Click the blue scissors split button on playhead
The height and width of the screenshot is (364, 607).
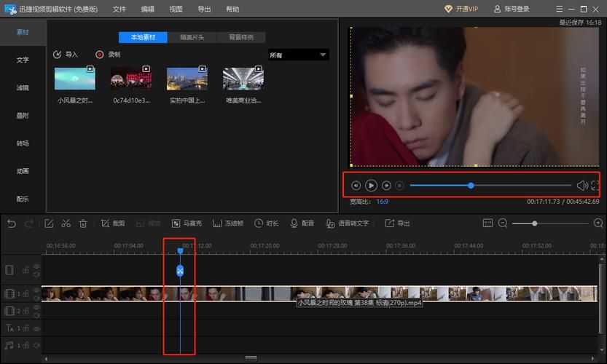coord(180,271)
